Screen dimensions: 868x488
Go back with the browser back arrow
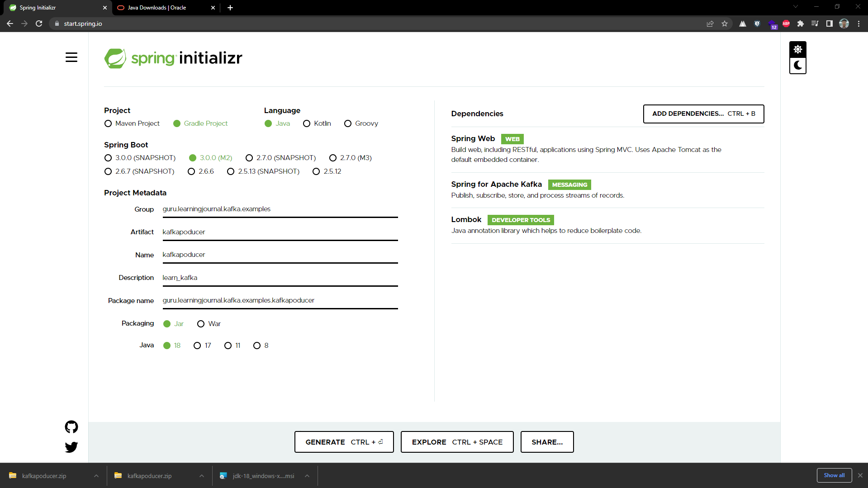(10, 24)
